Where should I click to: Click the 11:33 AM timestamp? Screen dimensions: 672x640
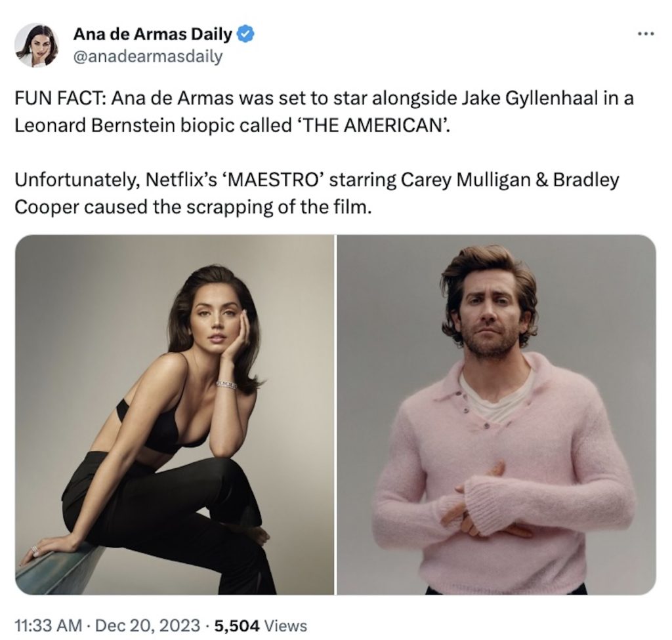48,626
